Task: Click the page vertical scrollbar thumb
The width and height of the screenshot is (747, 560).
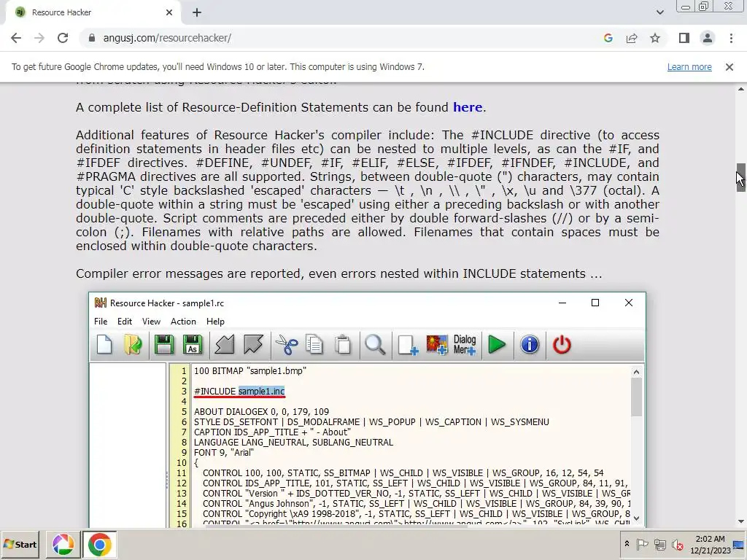Action: (x=741, y=177)
